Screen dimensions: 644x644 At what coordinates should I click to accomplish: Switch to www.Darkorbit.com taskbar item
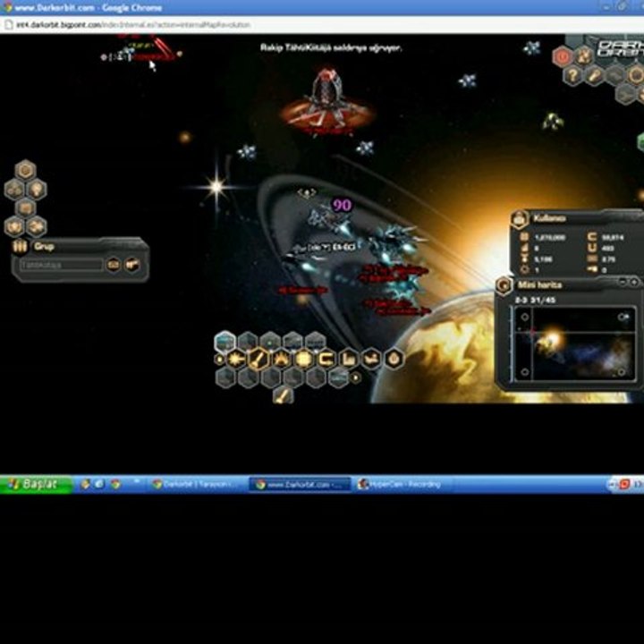(x=300, y=485)
